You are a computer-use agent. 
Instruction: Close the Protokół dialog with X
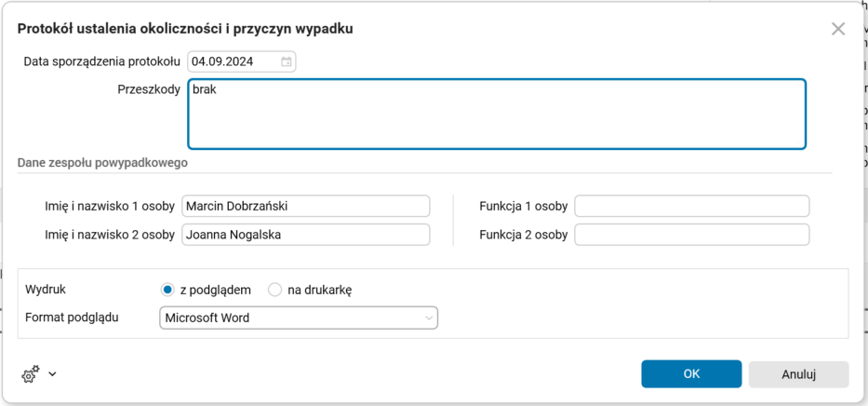coord(838,30)
